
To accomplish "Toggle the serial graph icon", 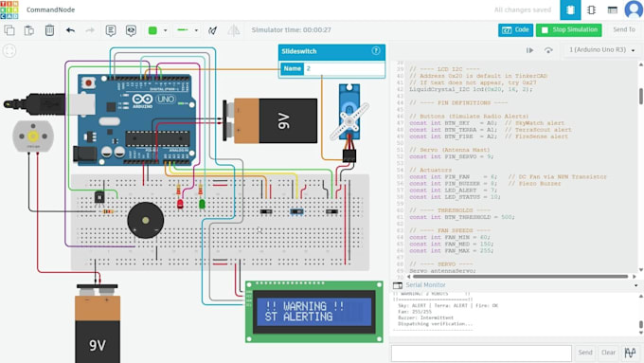I will [x=630, y=353].
